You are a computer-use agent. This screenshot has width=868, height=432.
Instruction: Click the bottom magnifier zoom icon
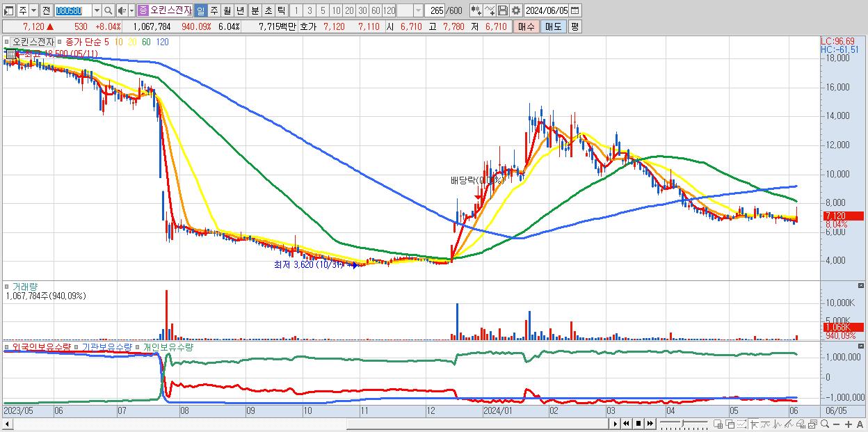pos(825,424)
